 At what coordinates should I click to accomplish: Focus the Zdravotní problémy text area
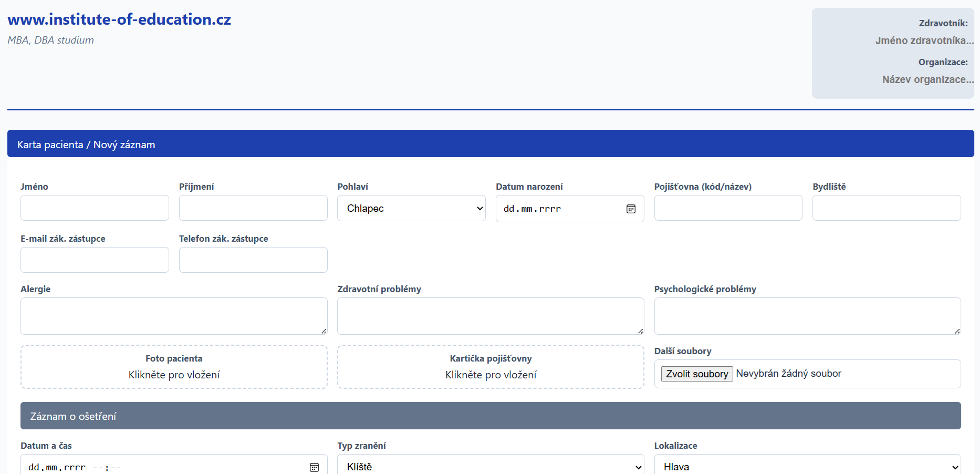click(491, 316)
